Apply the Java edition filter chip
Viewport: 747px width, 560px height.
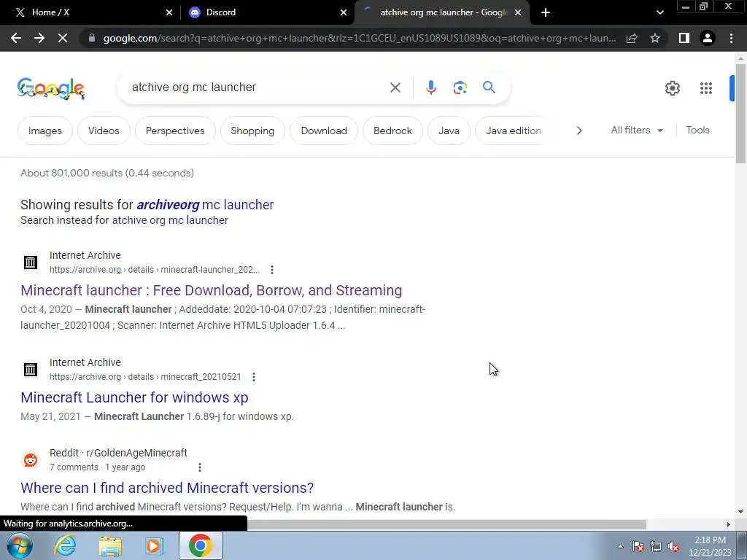[513, 131]
